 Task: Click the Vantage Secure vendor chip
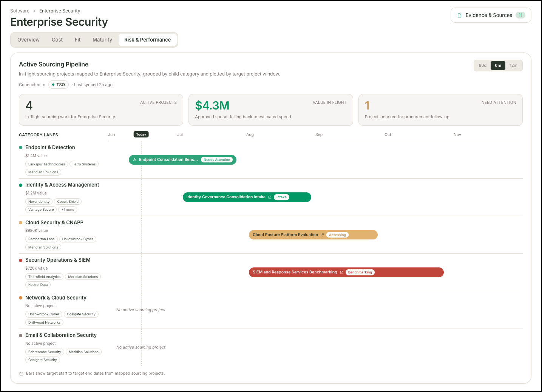[x=41, y=210]
